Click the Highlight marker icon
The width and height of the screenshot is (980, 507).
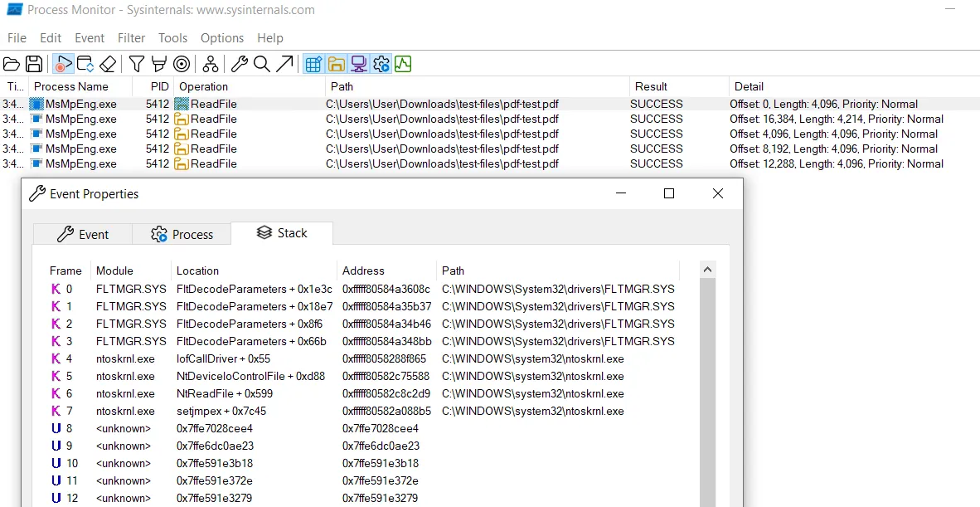click(x=159, y=64)
